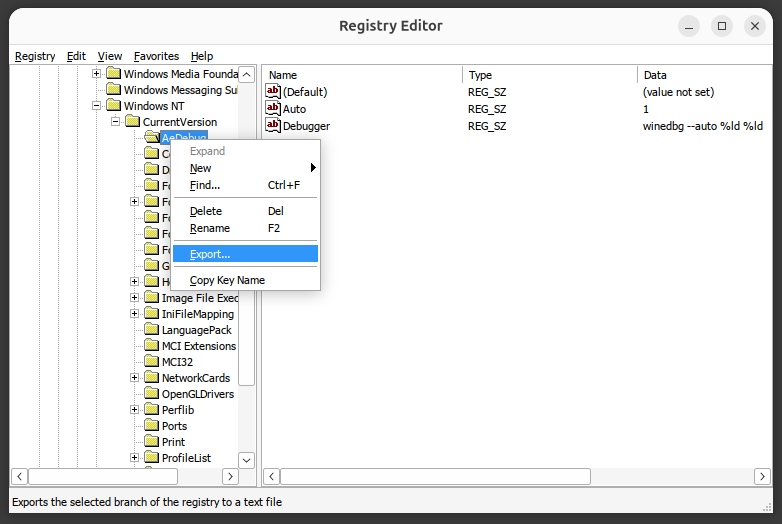The width and height of the screenshot is (782, 524).
Task: Click the tree pane scroll up arrow
Action: 246,74
